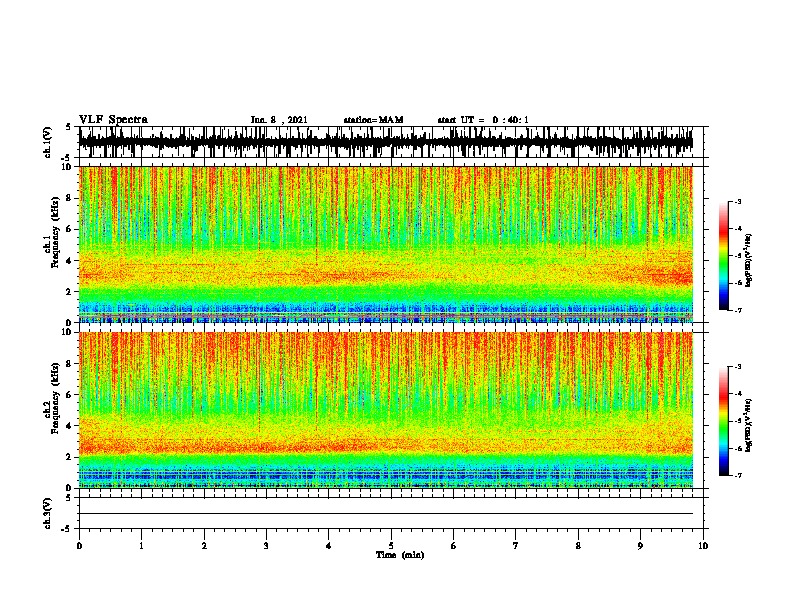This screenshot has width=792, height=612.
Task: Click the "Time (min)" axis label
Action: (400, 555)
